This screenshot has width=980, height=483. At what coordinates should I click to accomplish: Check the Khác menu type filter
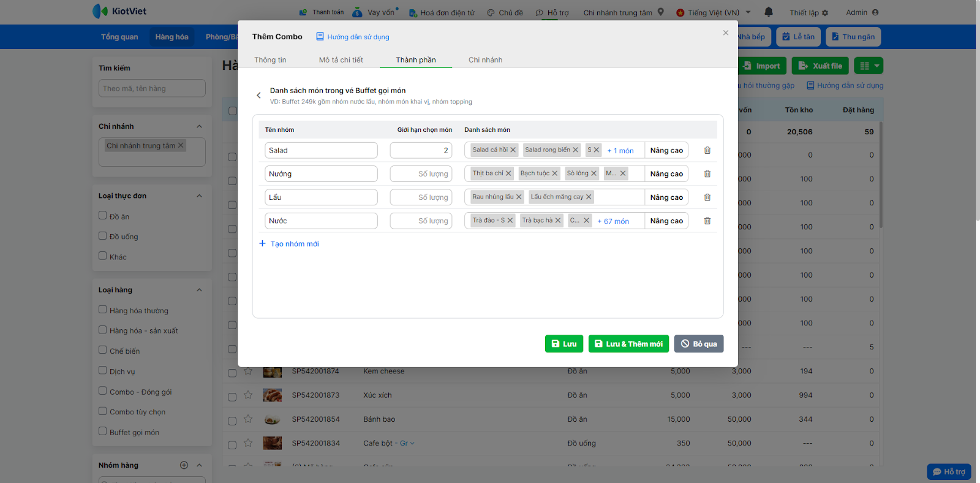tap(103, 256)
